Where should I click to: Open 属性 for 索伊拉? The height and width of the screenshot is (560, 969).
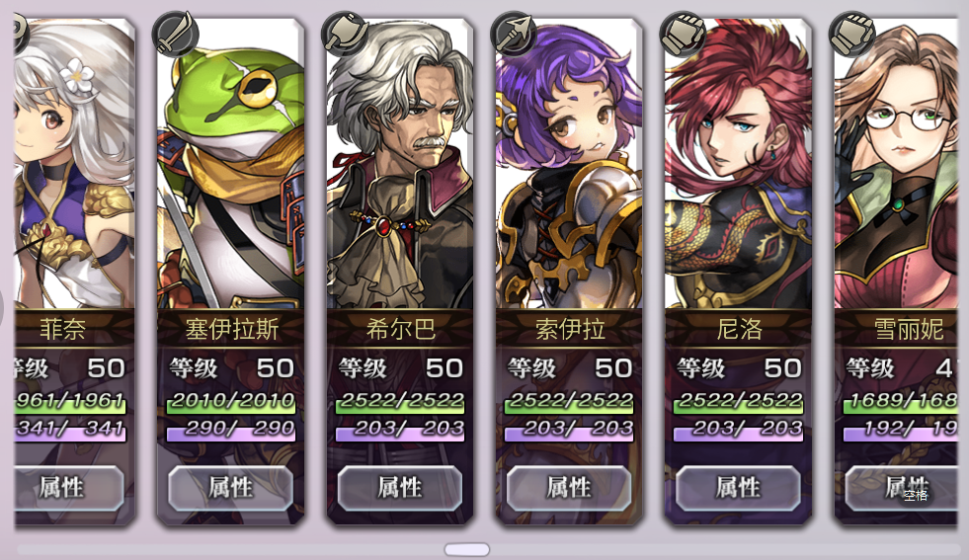tap(569, 488)
